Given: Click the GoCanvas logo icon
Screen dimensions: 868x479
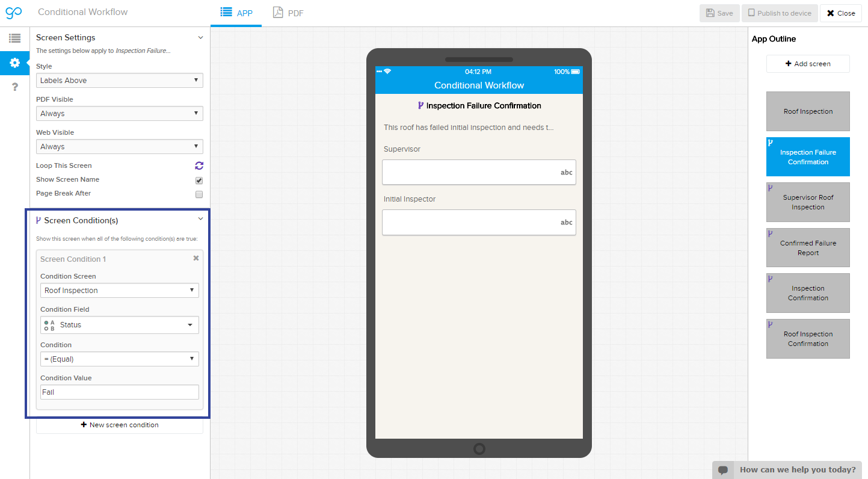Looking at the screenshot, I should click(x=13, y=13).
